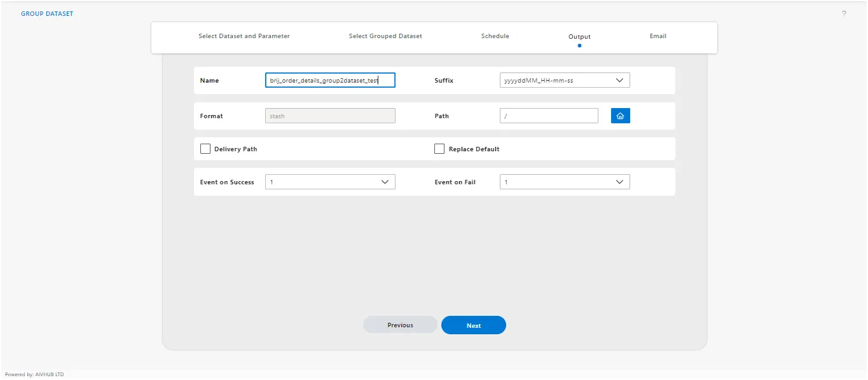Open the Suffix date format dropdown
Viewport: 868px width, 380px height.
[x=565, y=80]
